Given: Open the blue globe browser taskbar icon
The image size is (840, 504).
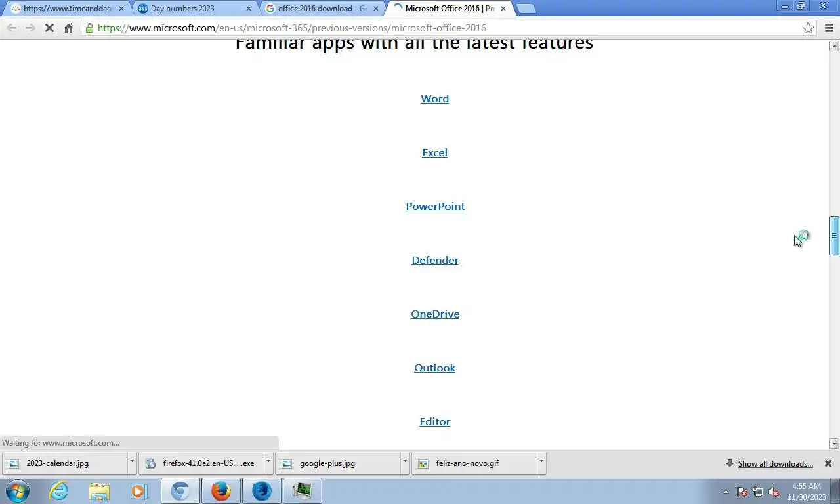Looking at the screenshot, I should click(x=262, y=491).
